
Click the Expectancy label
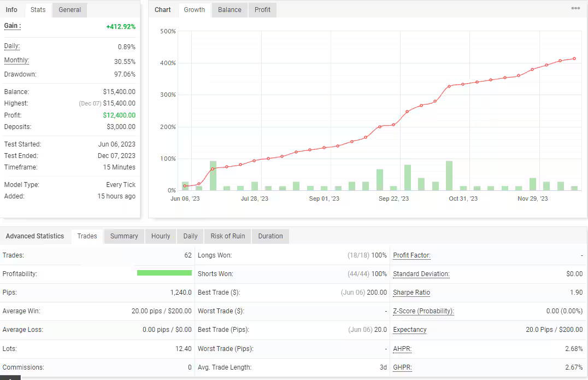click(409, 330)
